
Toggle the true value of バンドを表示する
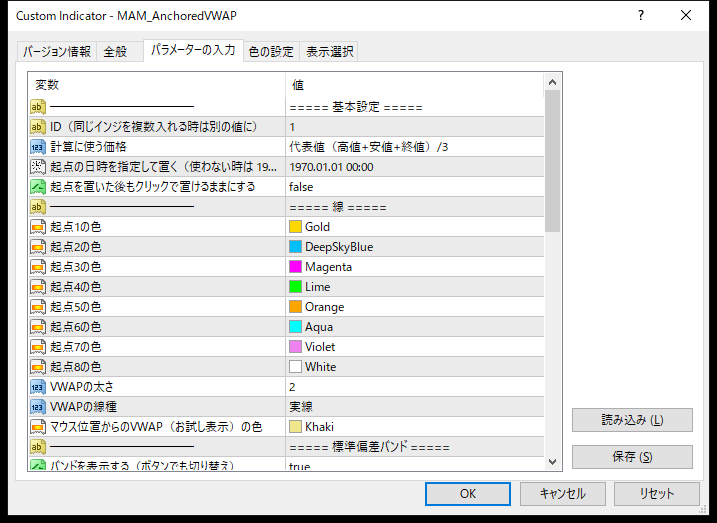[415, 464]
